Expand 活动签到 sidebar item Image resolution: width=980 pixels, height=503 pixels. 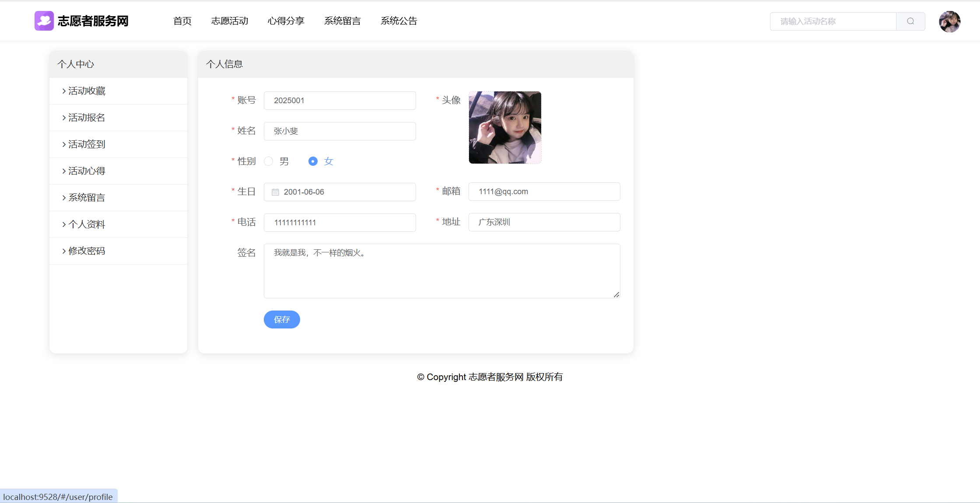point(87,144)
